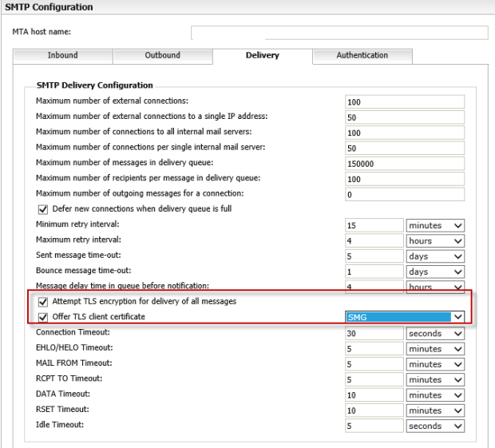
Task: Open Connection Timeout seconds dropdown
Action: point(435,333)
